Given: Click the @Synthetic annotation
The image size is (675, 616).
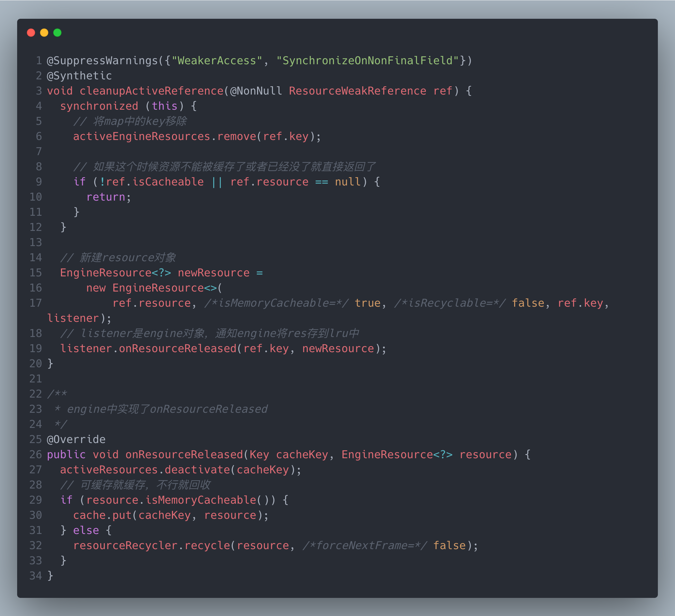Looking at the screenshot, I should 79,76.
